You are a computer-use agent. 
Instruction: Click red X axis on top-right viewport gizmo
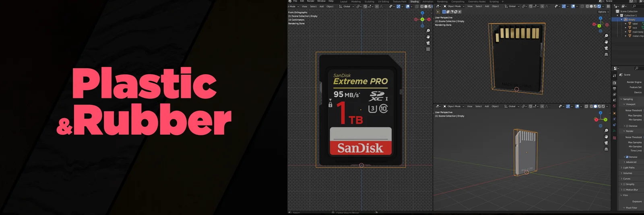point(594,24)
